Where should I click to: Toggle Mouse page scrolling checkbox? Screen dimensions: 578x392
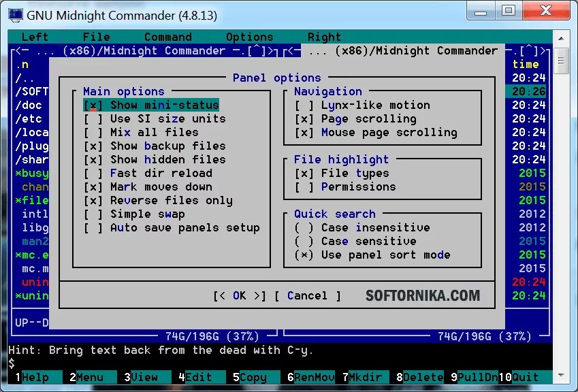[x=376, y=132]
